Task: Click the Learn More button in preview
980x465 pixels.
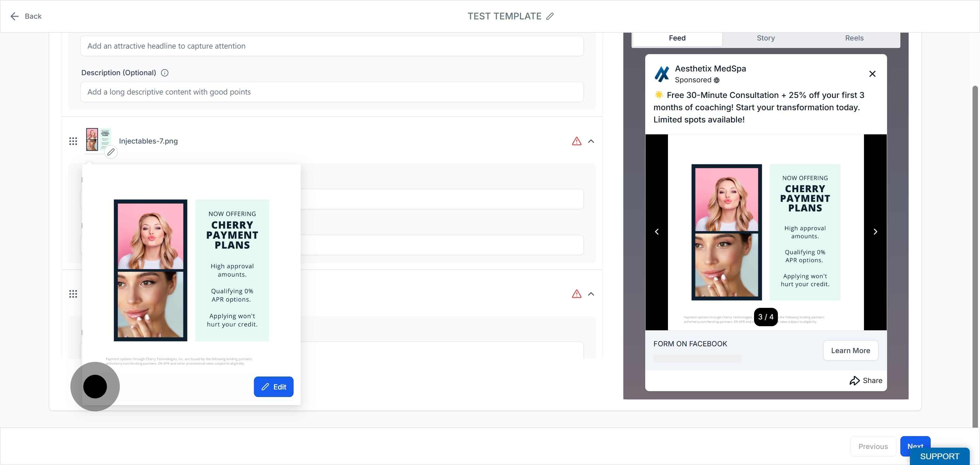Action: (x=850, y=350)
